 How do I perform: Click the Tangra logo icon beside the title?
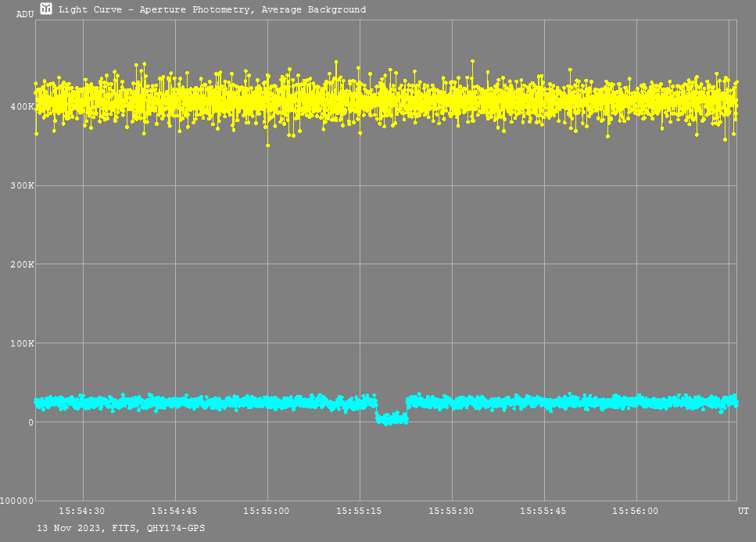(x=46, y=9)
